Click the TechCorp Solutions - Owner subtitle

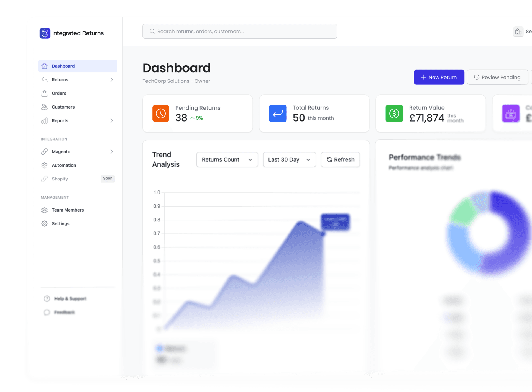click(176, 81)
